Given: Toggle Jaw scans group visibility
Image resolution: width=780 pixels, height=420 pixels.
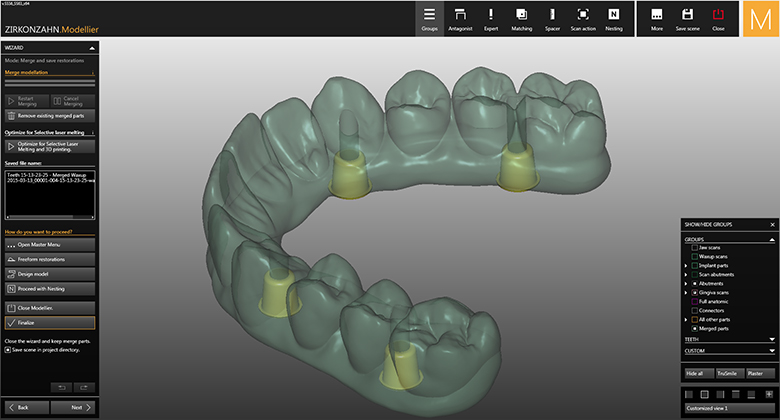Looking at the screenshot, I should click(694, 246).
